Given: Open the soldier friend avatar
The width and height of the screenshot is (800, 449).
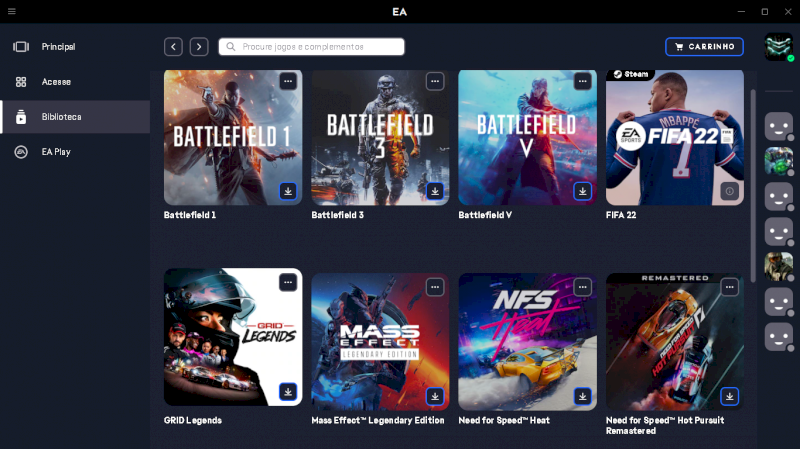Looking at the screenshot, I should (x=779, y=266).
